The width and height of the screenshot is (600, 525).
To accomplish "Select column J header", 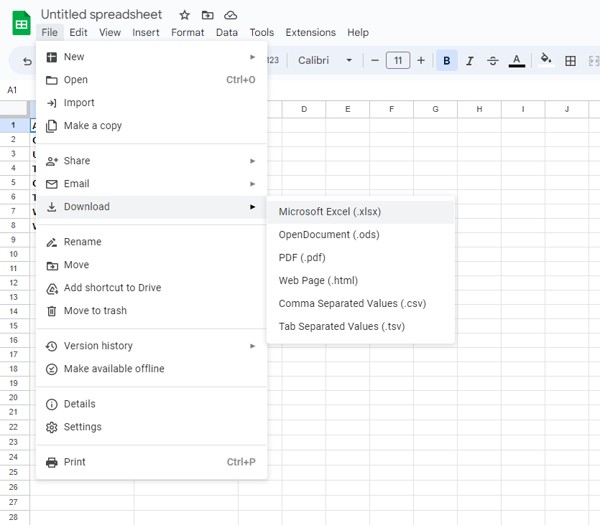I will pos(567,109).
